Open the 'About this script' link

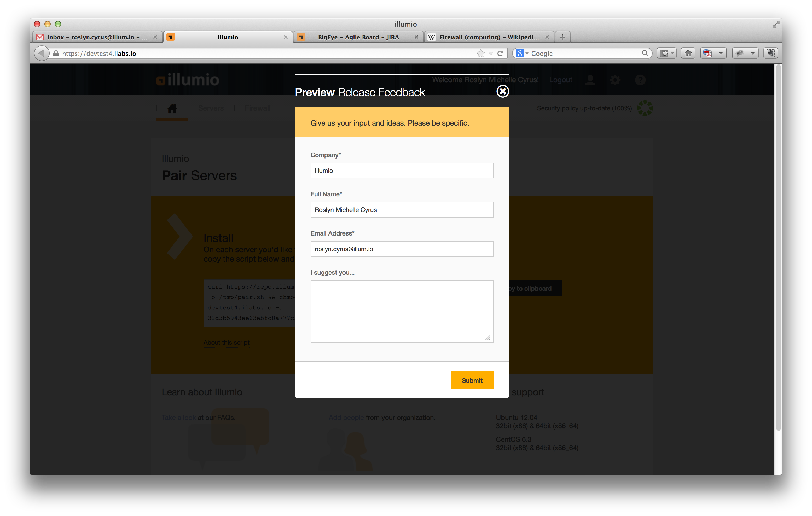[226, 342]
